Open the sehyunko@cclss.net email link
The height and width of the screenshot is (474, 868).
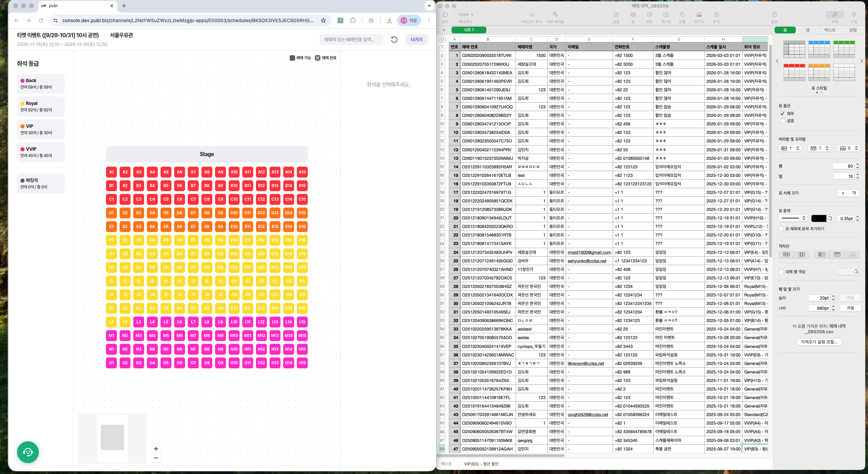click(587, 261)
